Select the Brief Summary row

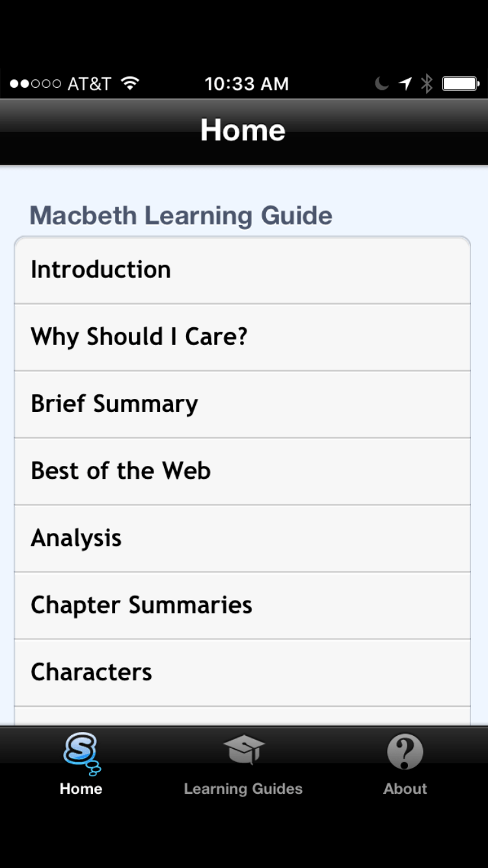(x=242, y=404)
